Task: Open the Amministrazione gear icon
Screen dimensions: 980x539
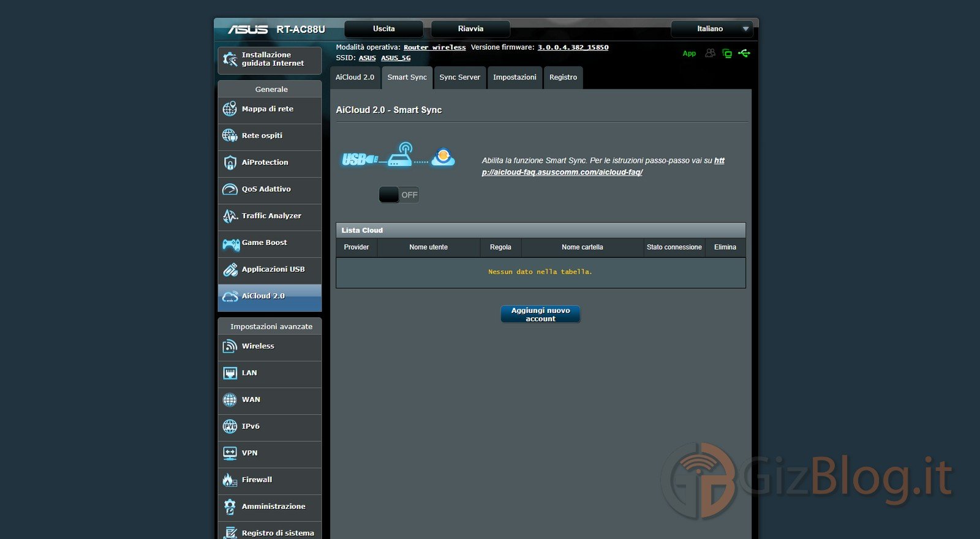Action: coord(230,507)
